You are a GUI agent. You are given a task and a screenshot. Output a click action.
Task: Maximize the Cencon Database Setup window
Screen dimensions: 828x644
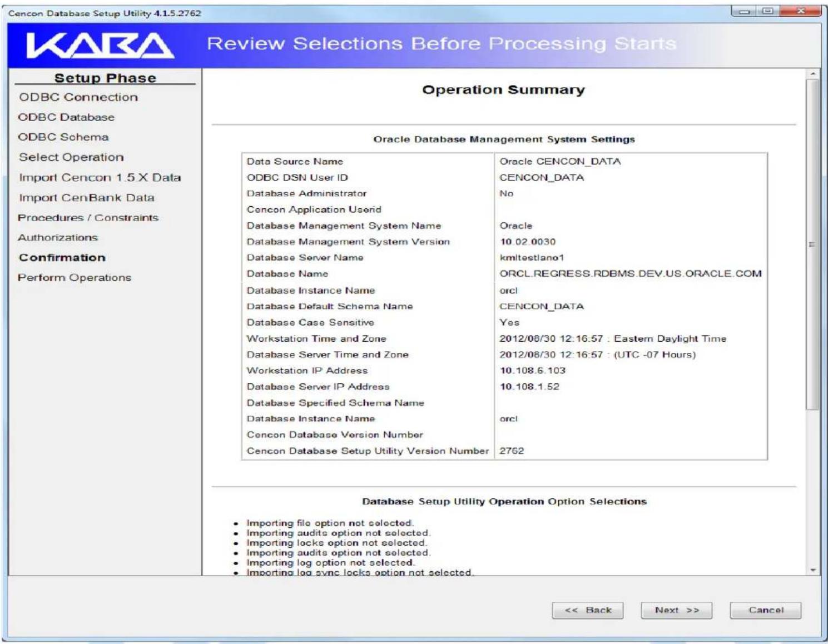coord(768,11)
